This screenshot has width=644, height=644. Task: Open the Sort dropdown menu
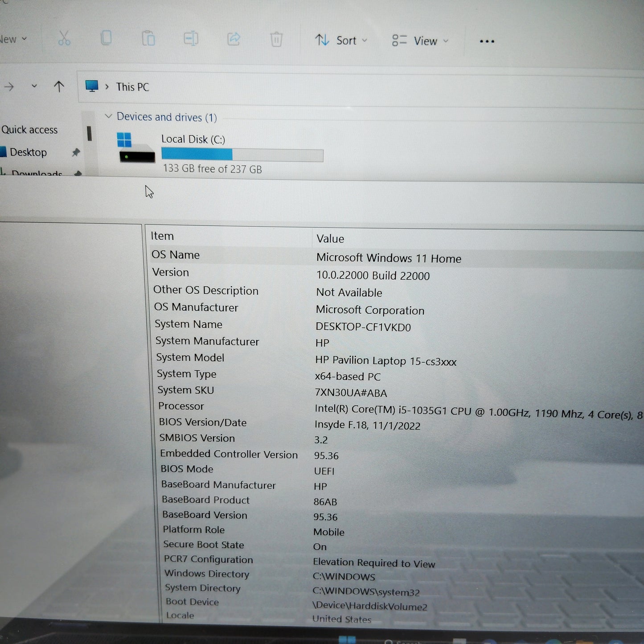(x=341, y=41)
